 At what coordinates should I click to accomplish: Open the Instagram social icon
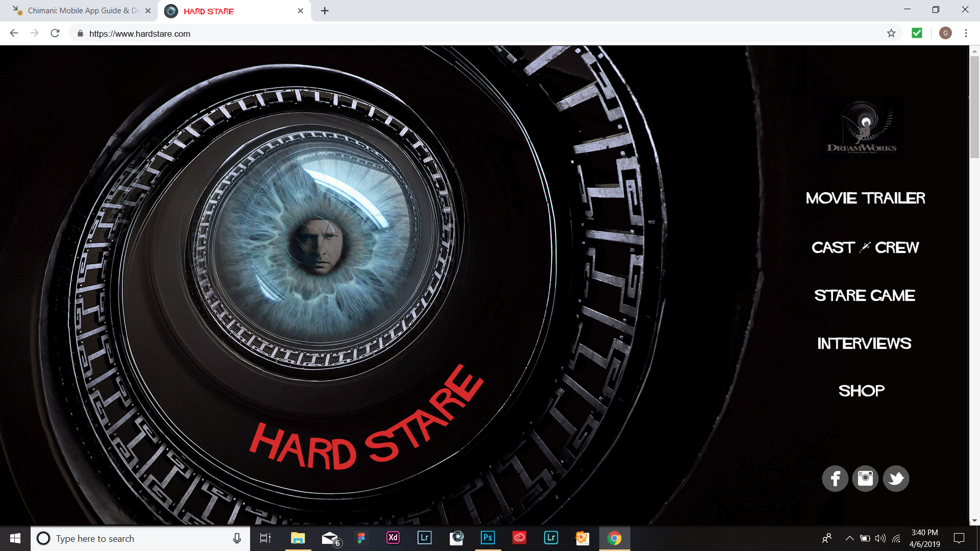click(865, 479)
